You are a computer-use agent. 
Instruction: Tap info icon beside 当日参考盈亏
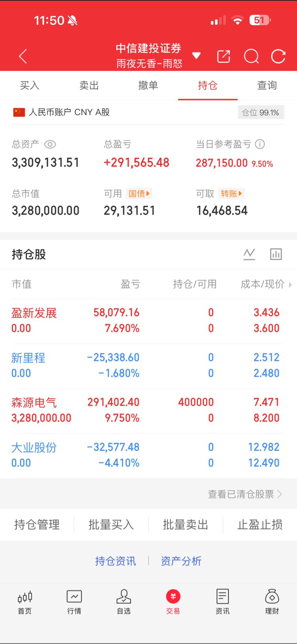(260, 144)
